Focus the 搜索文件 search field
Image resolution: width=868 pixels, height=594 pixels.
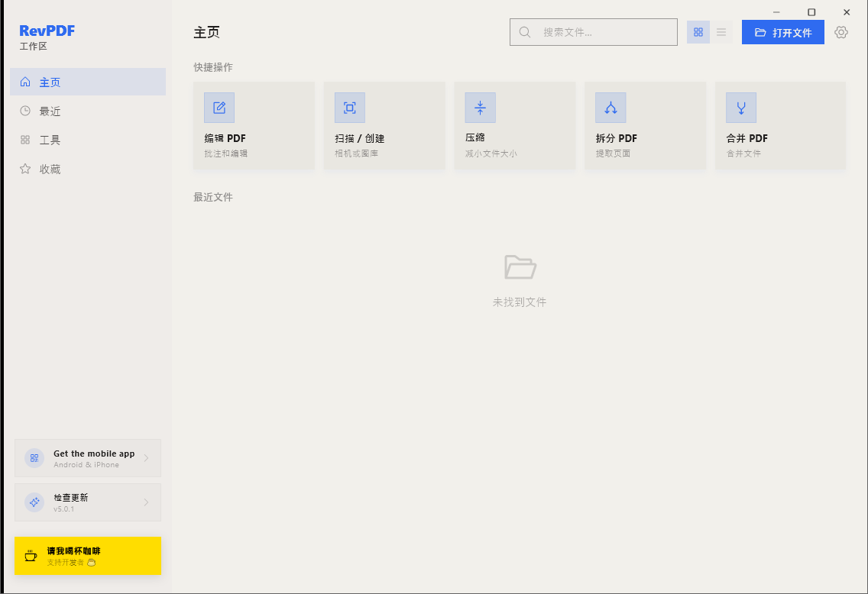594,32
